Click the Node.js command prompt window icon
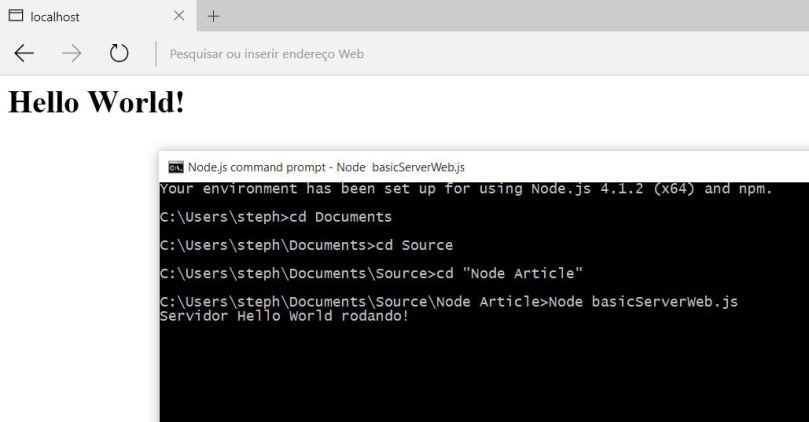This screenshot has height=422, width=809. (175, 167)
